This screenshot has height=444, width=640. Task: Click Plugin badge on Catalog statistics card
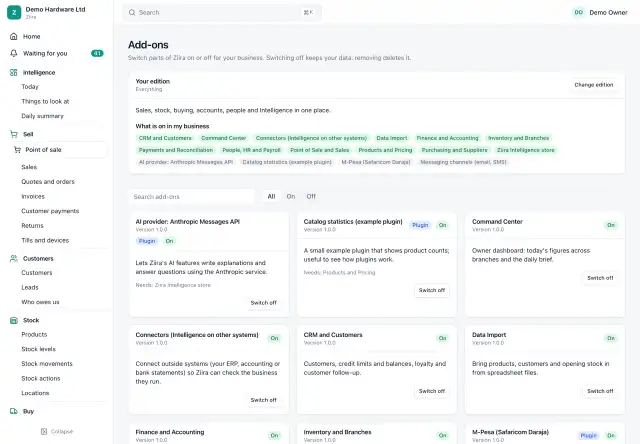tap(420, 225)
